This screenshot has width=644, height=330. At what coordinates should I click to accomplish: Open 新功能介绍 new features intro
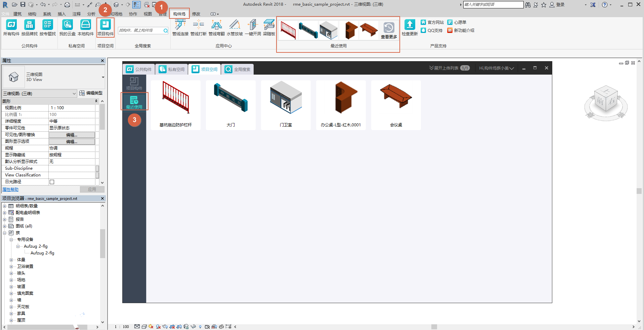coord(461,30)
